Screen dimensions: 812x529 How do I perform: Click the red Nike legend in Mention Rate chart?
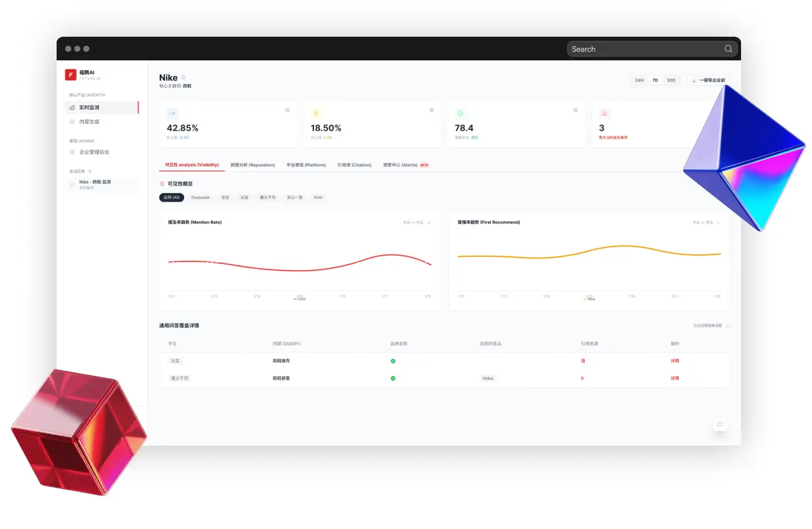click(x=299, y=299)
